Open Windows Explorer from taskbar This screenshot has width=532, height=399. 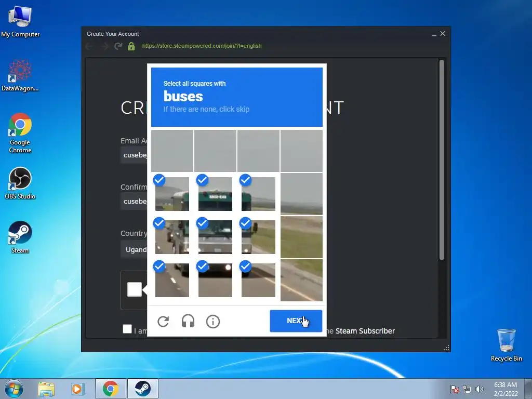46,389
